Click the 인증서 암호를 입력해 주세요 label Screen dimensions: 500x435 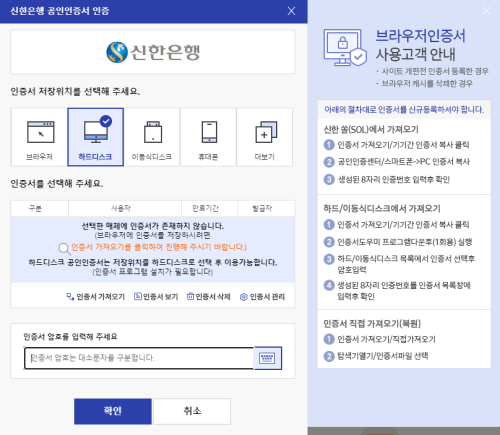(x=70, y=336)
